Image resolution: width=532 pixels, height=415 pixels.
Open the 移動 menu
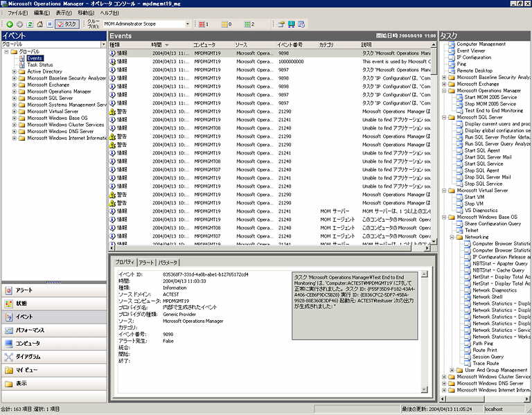pyautogui.click(x=86, y=13)
